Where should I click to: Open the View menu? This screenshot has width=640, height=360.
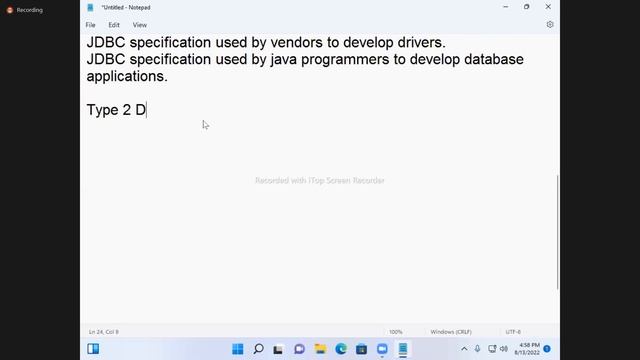[x=140, y=25]
